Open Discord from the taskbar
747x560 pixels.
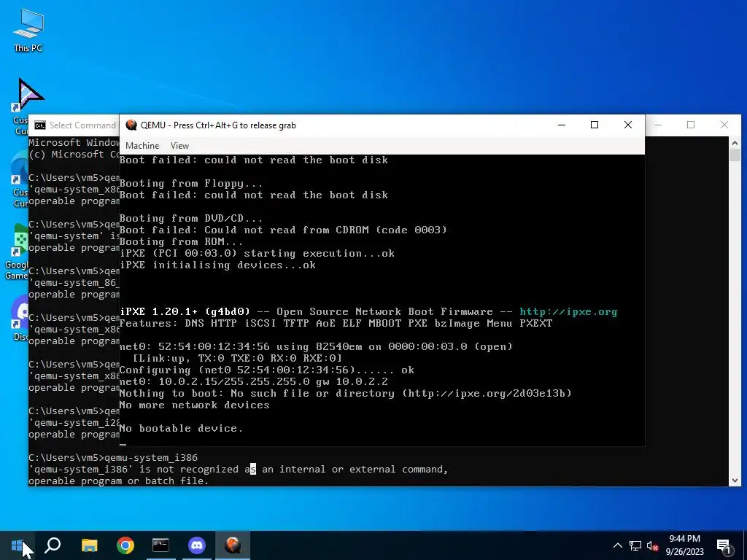pos(197,545)
